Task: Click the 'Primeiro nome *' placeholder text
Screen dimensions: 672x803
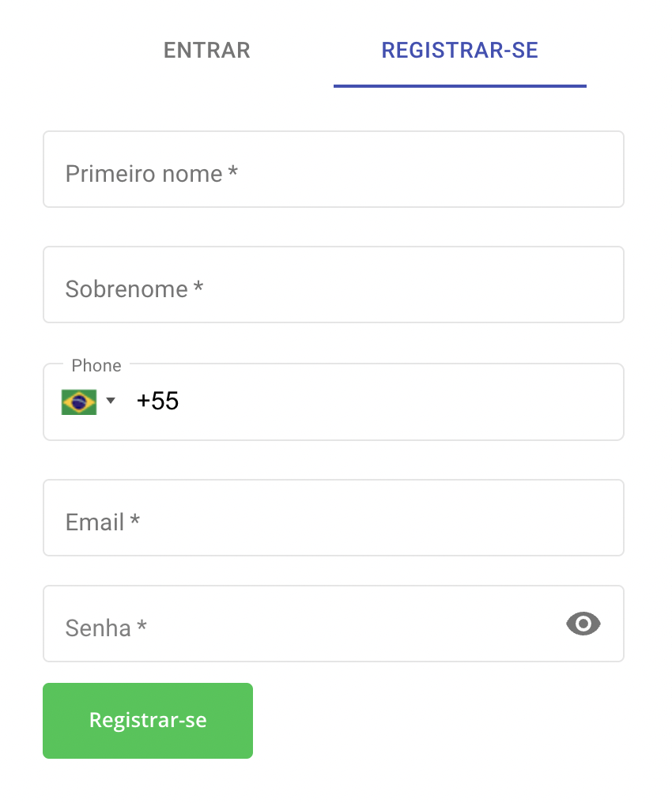Action: click(x=151, y=173)
